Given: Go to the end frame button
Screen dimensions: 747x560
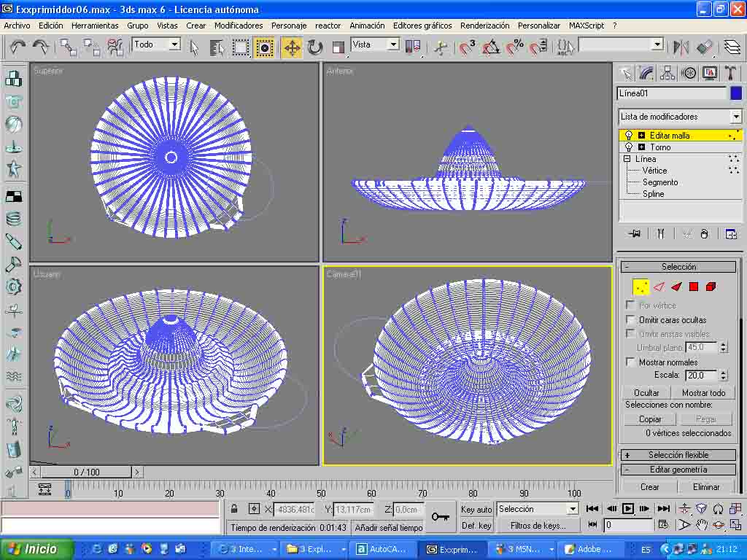Looking at the screenshot, I should click(663, 509).
